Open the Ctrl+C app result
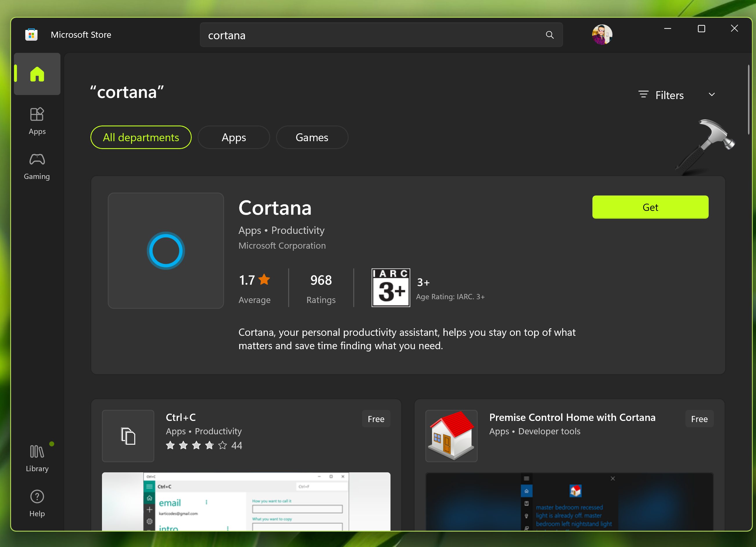756x547 pixels. click(181, 417)
